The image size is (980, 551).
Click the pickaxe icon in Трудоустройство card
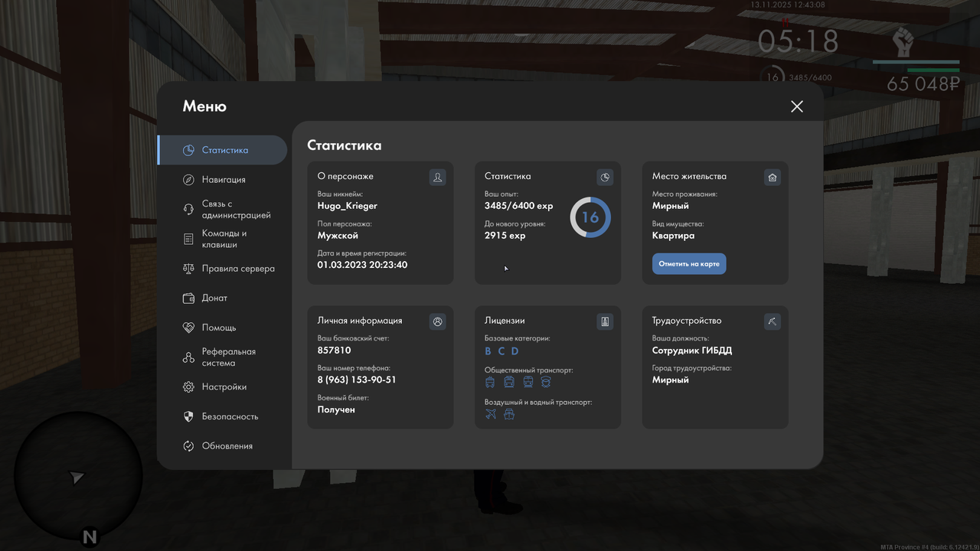(x=773, y=322)
